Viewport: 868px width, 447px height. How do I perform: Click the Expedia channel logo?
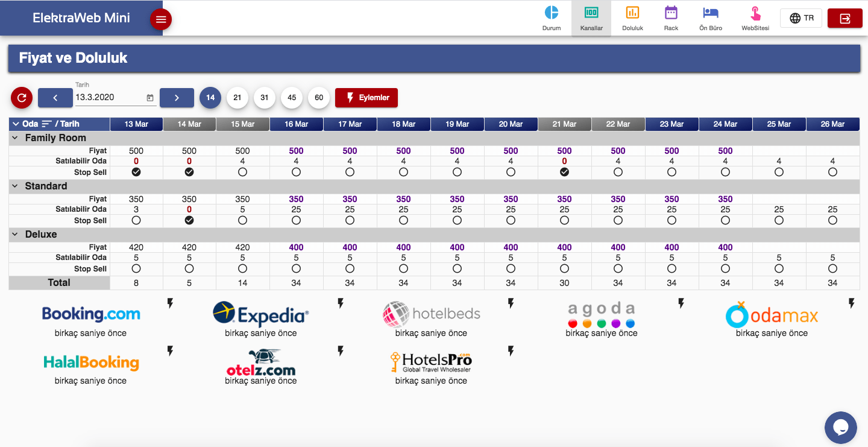(x=261, y=314)
